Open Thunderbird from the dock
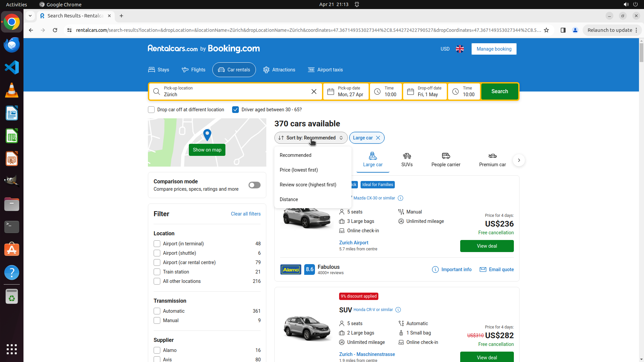Screen dimensions: 644x362 (12, 45)
